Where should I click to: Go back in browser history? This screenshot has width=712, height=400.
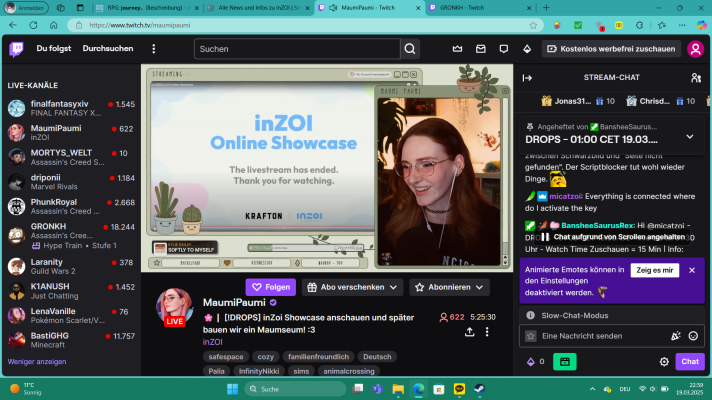[x=13, y=25]
